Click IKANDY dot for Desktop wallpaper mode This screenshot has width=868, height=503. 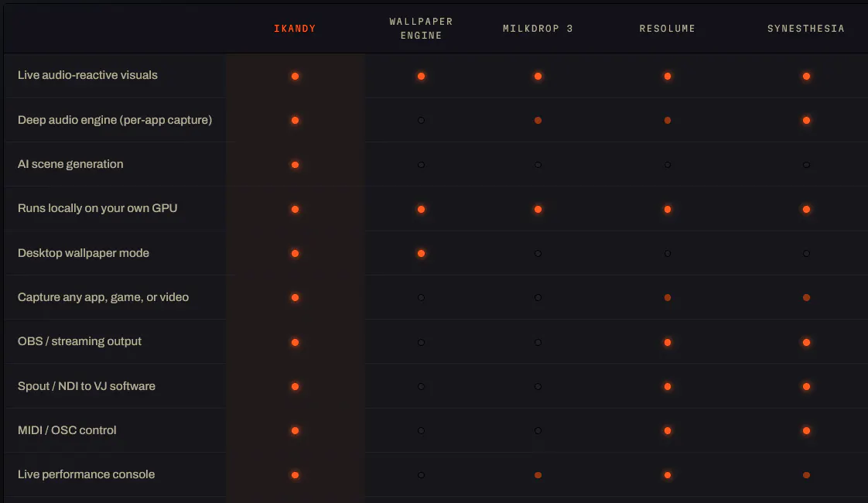[295, 253]
